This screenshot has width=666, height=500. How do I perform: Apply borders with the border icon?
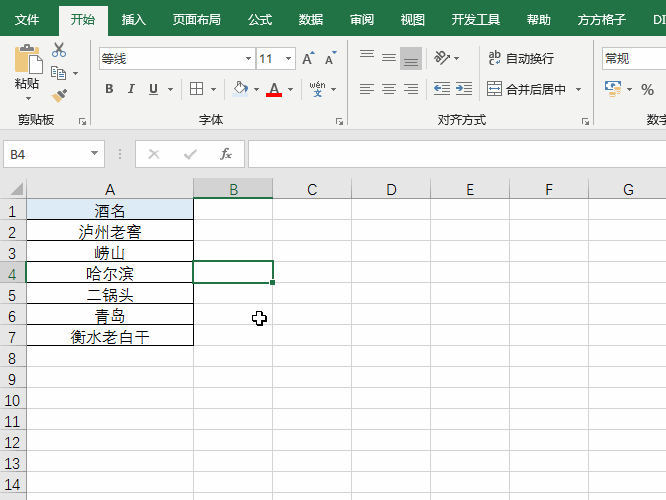pos(196,89)
